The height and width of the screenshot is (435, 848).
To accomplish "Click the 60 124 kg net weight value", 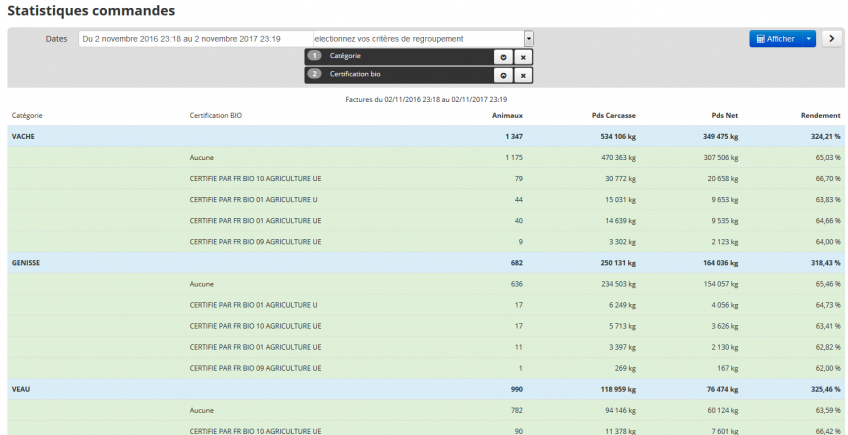I will 723,410.
